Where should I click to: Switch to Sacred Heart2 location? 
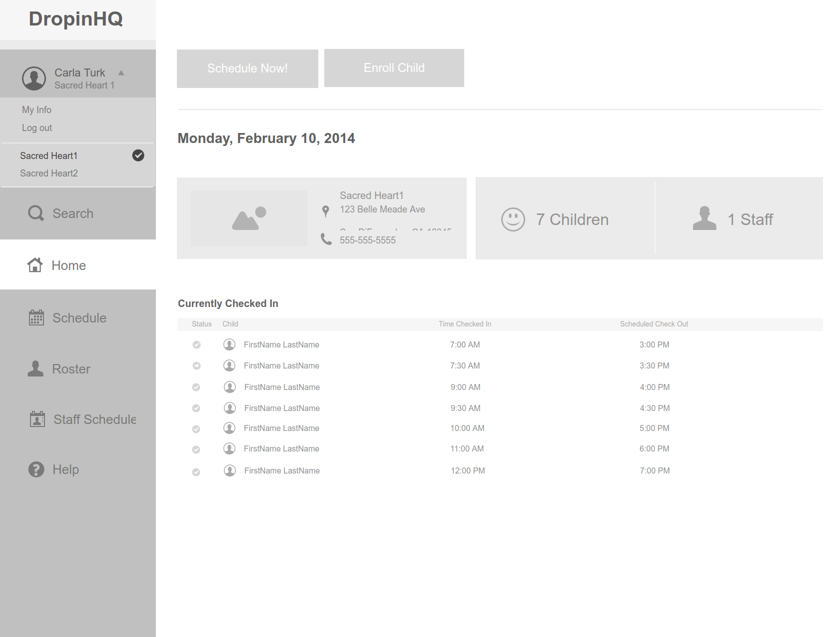point(49,173)
